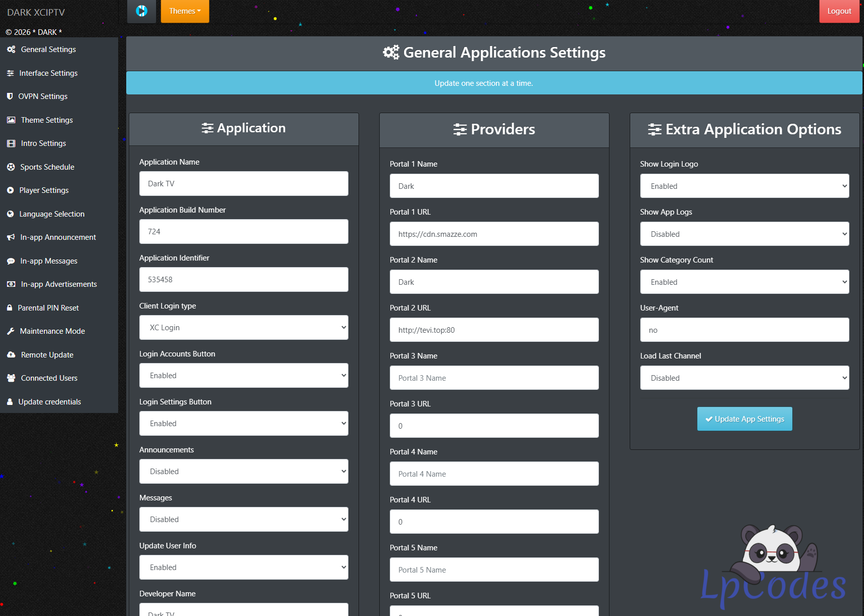The image size is (864, 616).
Task: Go to Connected Users in the sidebar
Action: pos(49,378)
